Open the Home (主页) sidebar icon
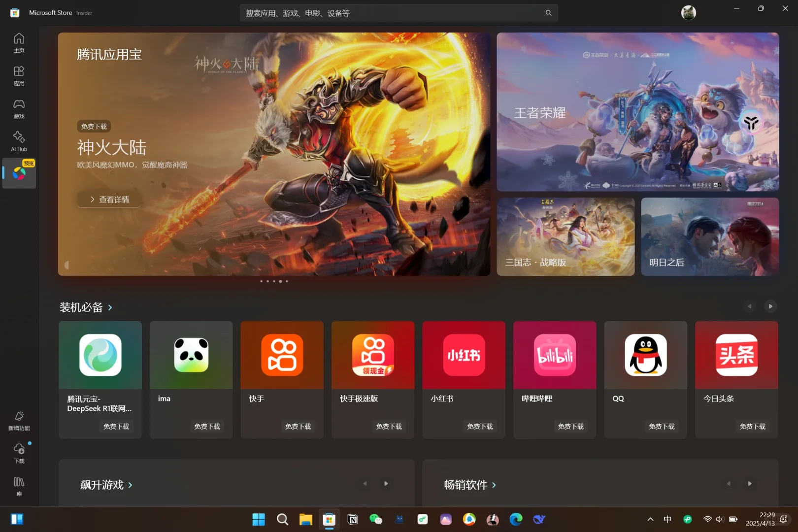The width and height of the screenshot is (798, 532). (19, 42)
